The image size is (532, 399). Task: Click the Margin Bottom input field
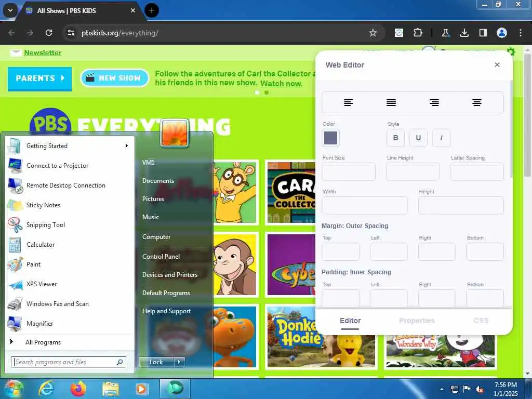(x=485, y=251)
